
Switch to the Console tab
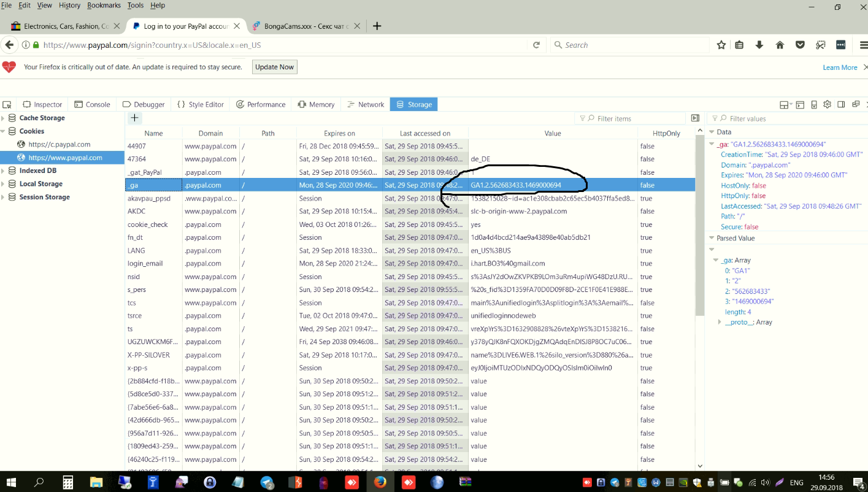[x=92, y=104]
